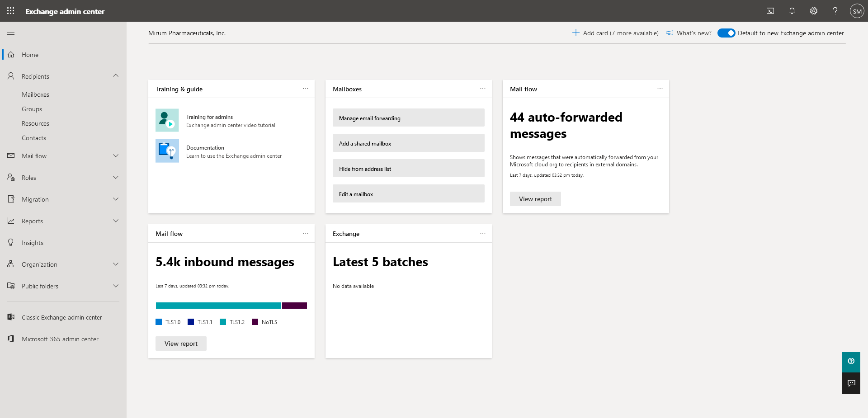Open feedback chat floating button
This screenshot has height=419, width=868.
coord(851,383)
